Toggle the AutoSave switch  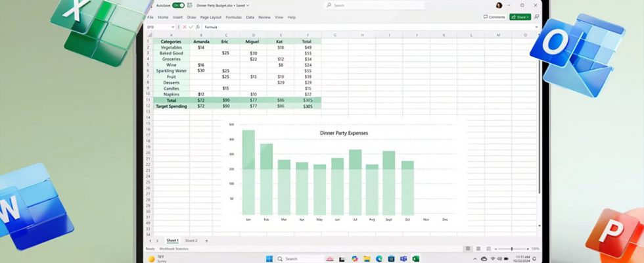[x=178, y=5]
